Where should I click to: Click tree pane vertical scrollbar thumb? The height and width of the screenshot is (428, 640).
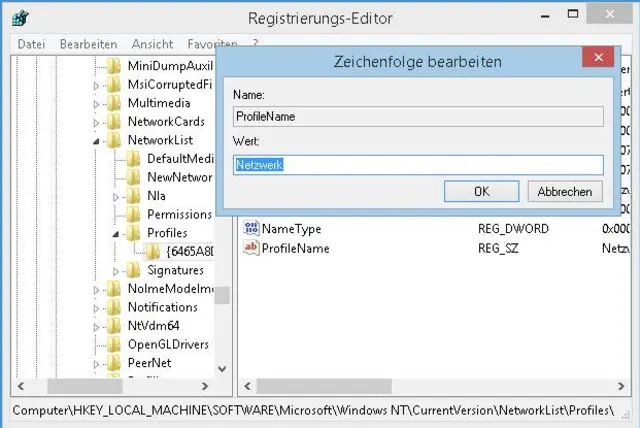222,295
